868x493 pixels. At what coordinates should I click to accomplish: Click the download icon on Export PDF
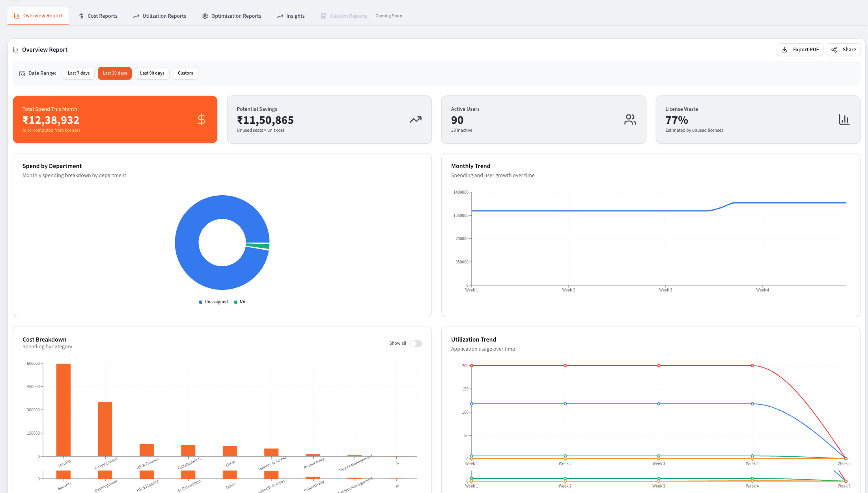click(784, 50)
